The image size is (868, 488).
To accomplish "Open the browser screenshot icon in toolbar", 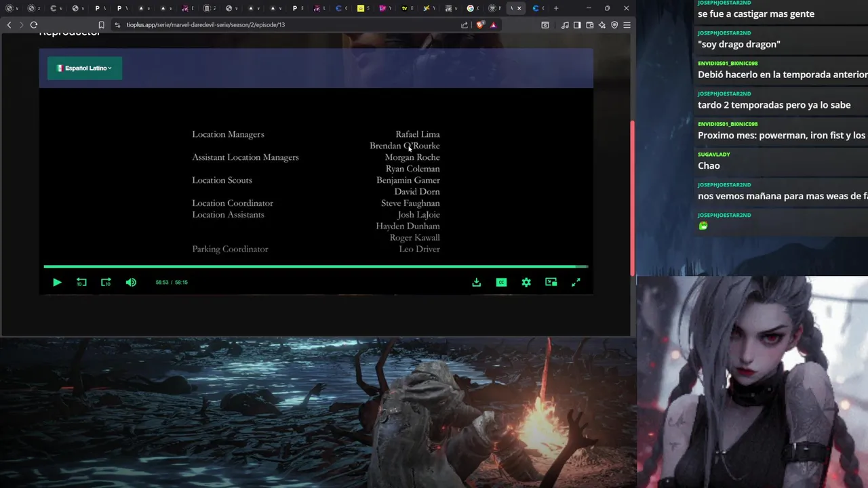I will (x=545, y=25).
